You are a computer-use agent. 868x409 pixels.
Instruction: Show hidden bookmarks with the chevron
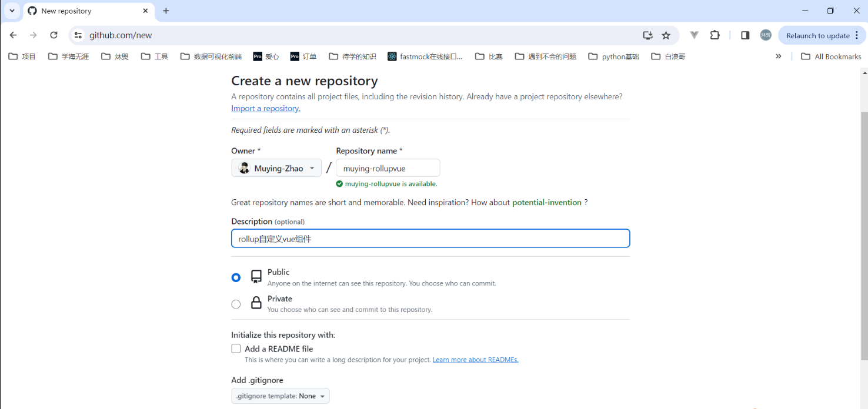[778, 56]
